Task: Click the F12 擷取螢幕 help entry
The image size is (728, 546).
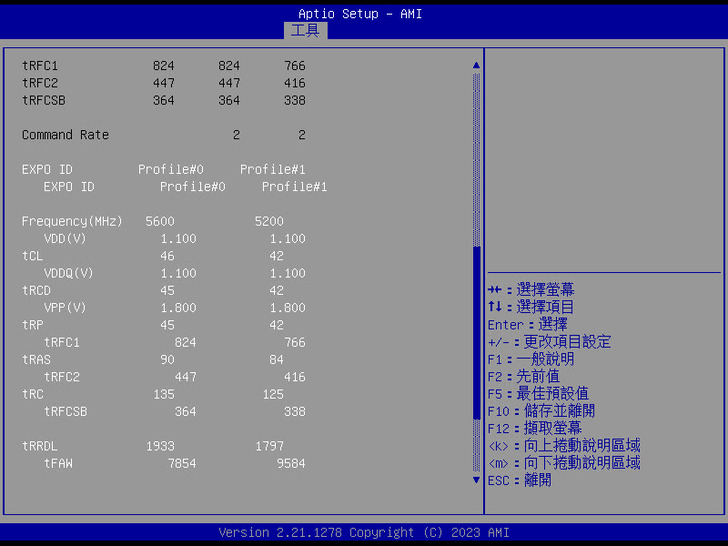Action: click(535, 429)
